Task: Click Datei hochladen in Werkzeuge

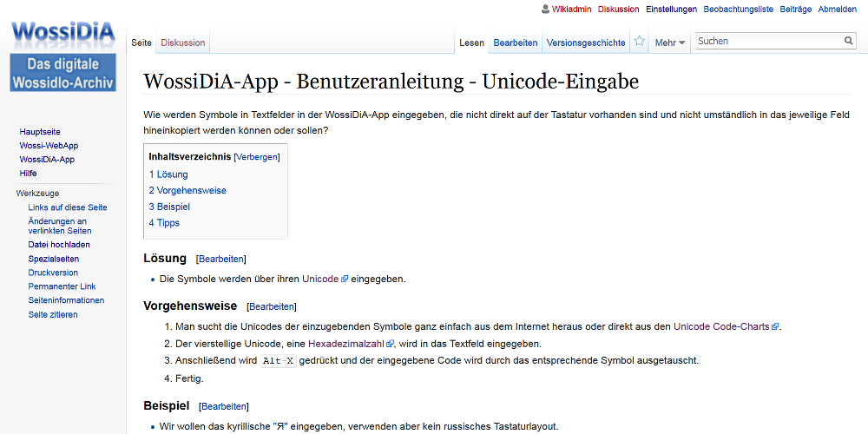Action: [59, 245]
